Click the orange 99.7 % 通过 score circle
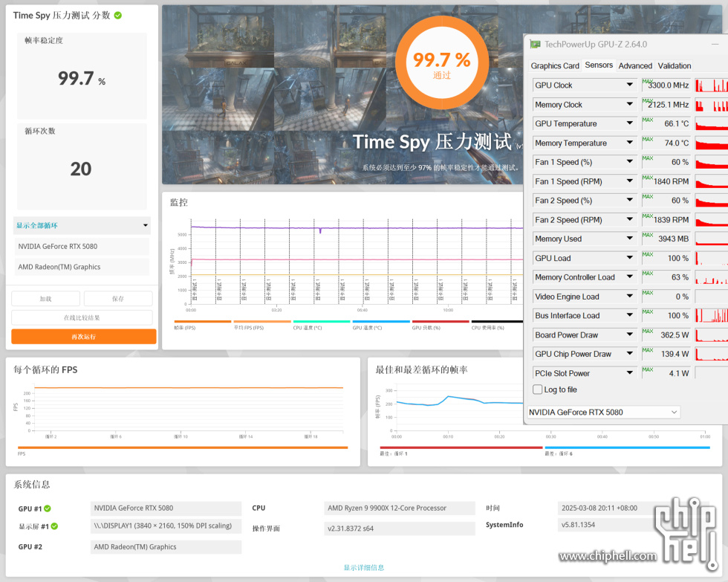The width and height of the screenshot is (728, 582). point(441,63)
